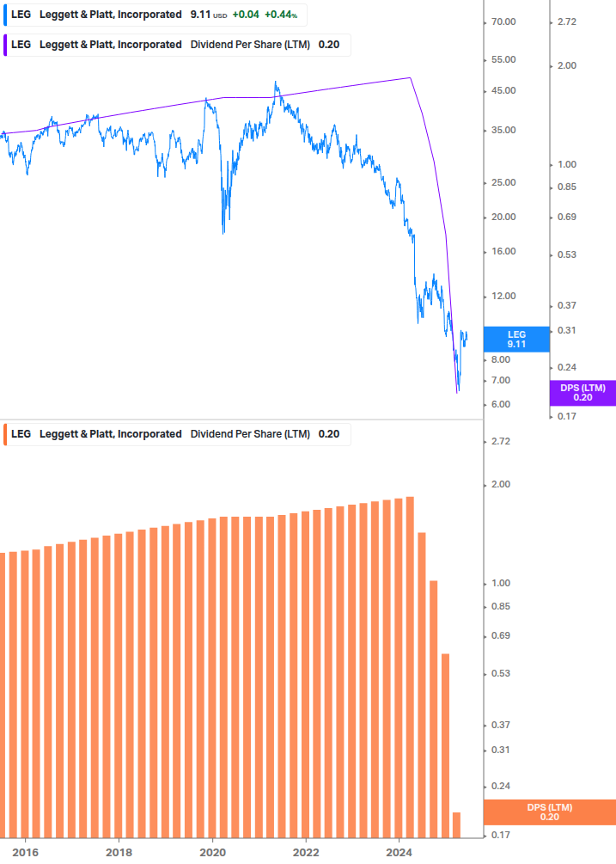Select the purple Dividend Per Share legend in upper pane
The height and width of the screenshot is (864, 616).
177,45
